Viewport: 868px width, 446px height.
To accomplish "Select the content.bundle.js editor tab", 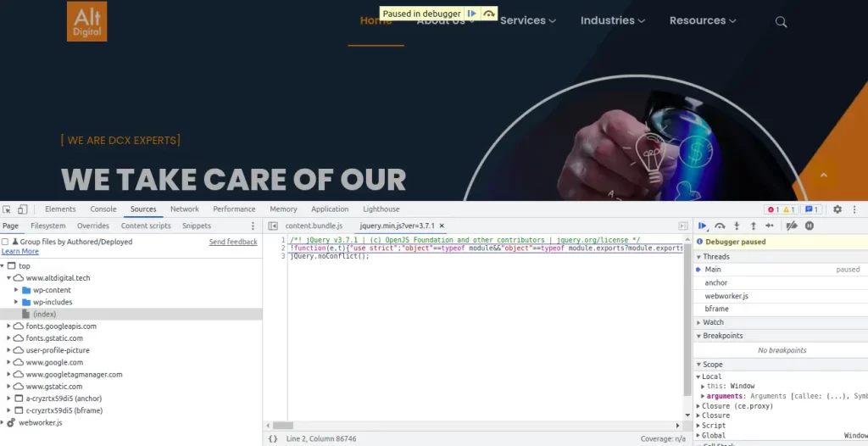I will click(314, 226).
